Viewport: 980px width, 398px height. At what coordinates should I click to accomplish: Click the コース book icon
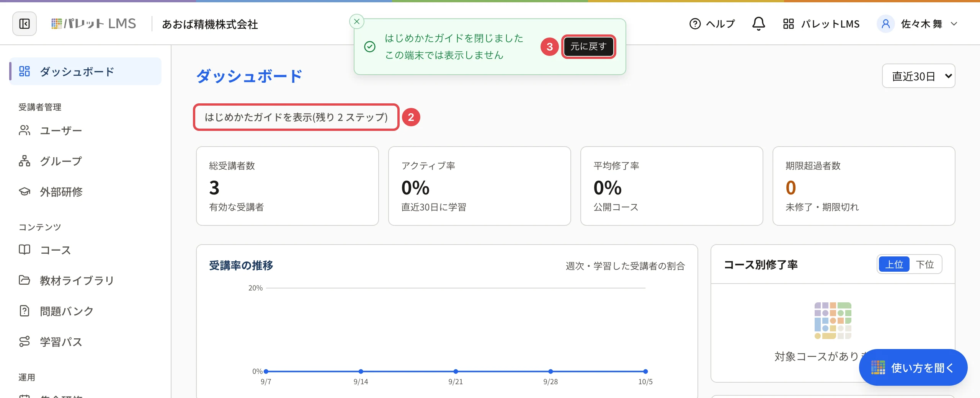tap(24, 250)
